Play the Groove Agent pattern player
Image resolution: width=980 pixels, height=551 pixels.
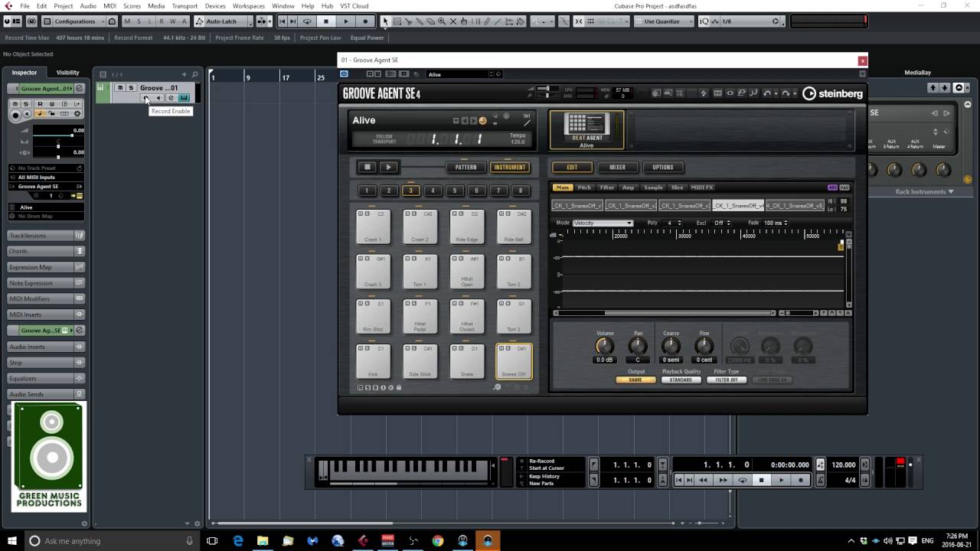coord(388,167)
